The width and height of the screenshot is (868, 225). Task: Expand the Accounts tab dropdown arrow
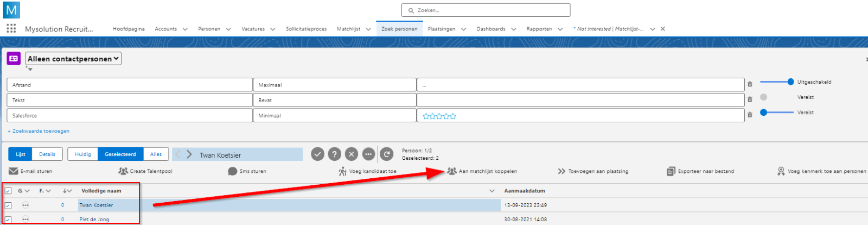(185, 29)
